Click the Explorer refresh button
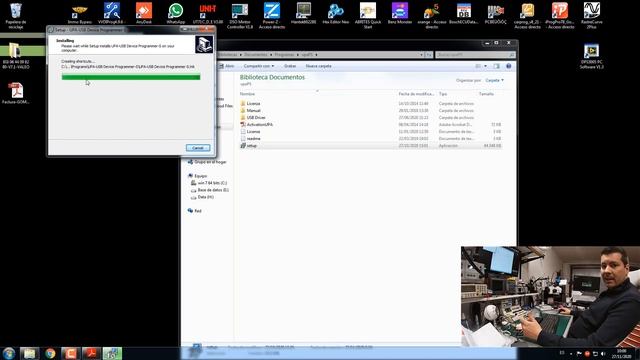The width and height of the screenshot is (640, 360). [429, 55]
